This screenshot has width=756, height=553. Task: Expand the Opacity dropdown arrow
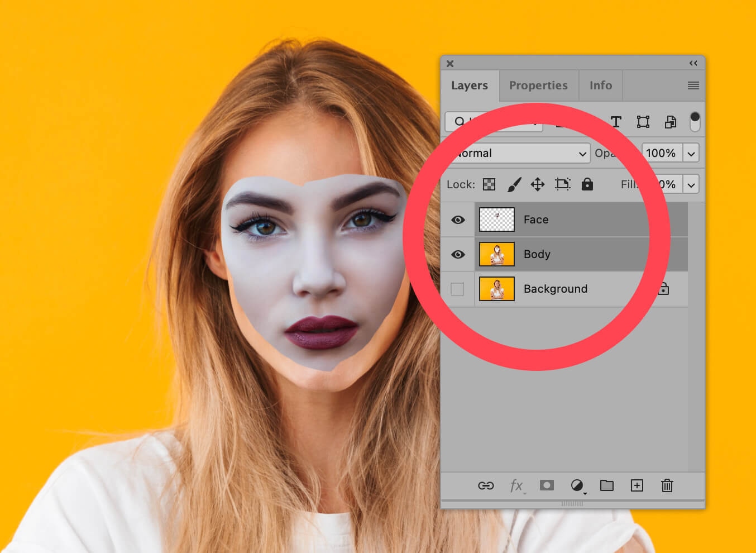click(x=691, y=153)
